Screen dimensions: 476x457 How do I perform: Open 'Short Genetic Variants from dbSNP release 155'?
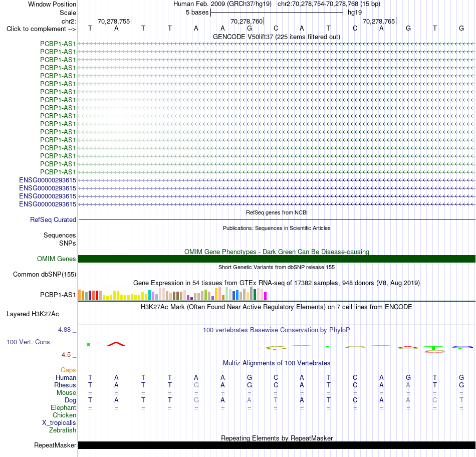(277, 267)
